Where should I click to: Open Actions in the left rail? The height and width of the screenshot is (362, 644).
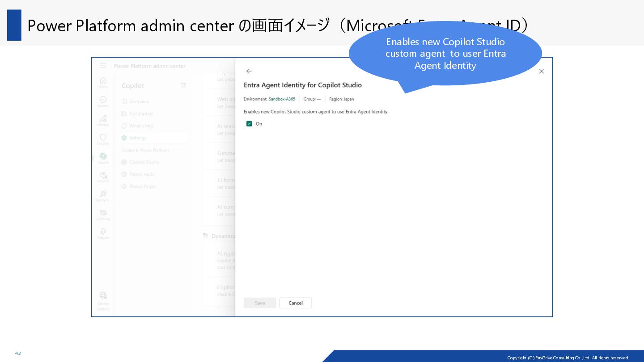tap(103, 101)
